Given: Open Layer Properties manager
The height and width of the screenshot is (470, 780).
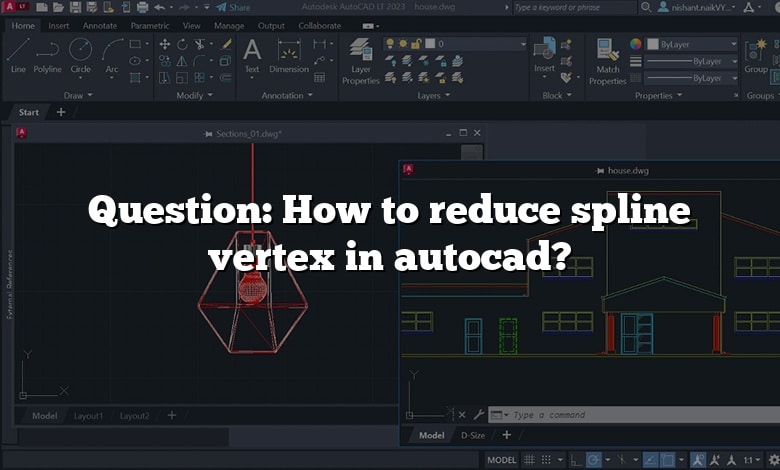Looking at the screenshot, I should pos(361,61).
